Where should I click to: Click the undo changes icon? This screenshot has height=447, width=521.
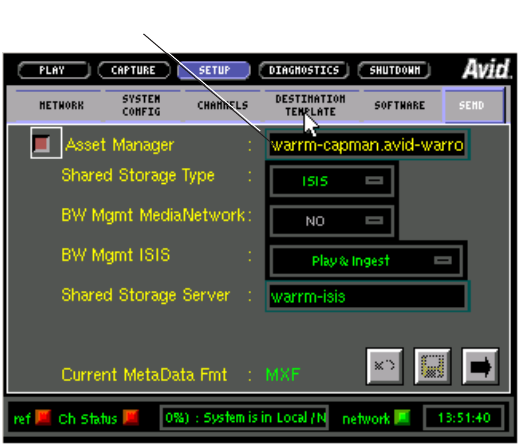(x=385, y=366)
